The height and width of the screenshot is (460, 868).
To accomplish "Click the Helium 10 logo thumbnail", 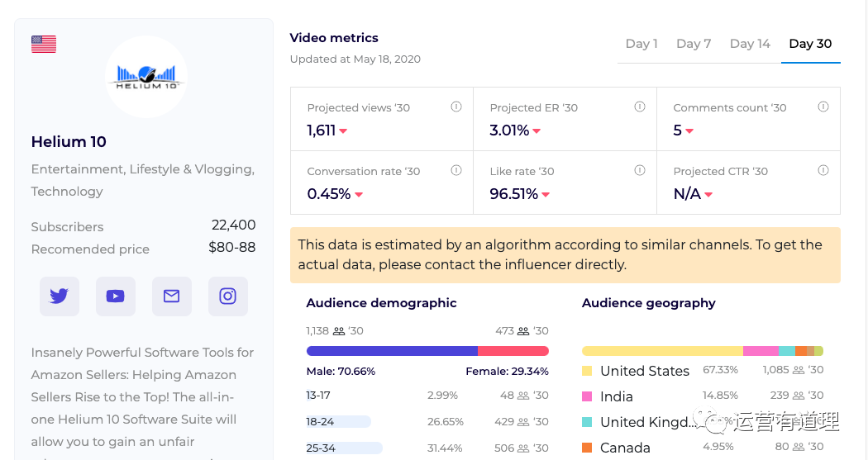I will coord(146,78).
